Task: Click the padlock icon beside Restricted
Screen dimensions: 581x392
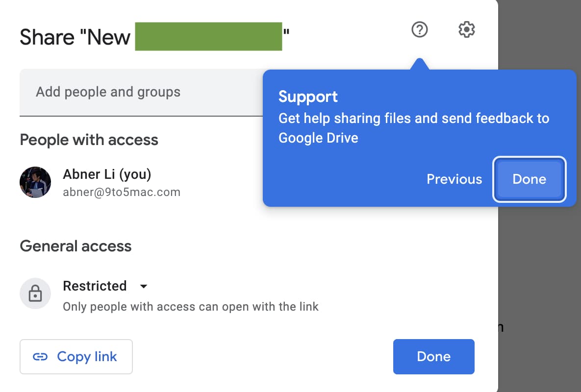Action: coord(35,294)
